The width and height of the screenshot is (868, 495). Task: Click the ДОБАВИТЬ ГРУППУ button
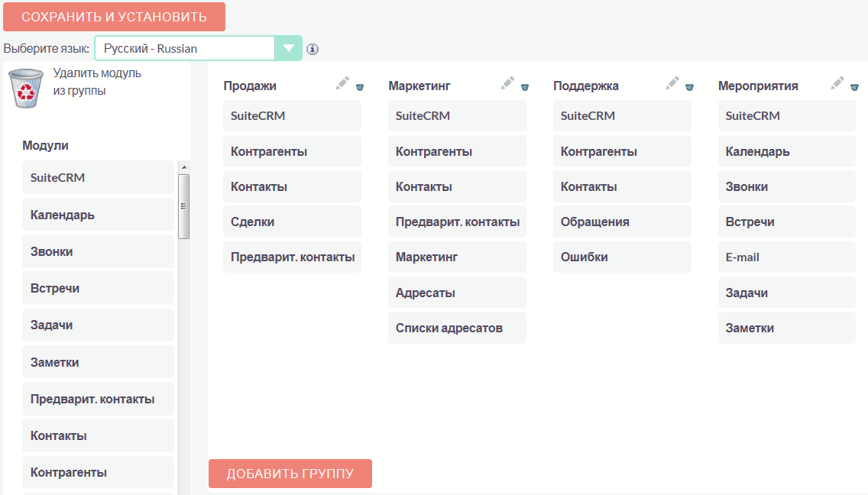(290, 474)
